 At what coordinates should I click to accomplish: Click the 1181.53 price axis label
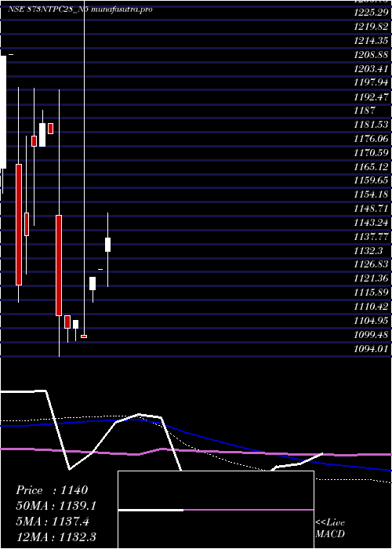point(371,124)
